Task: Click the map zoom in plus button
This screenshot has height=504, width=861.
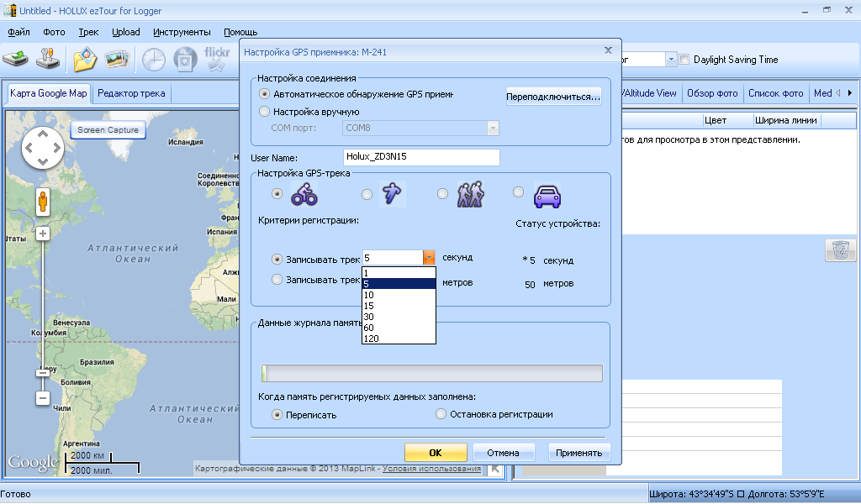Action: [x=43, y=234]
